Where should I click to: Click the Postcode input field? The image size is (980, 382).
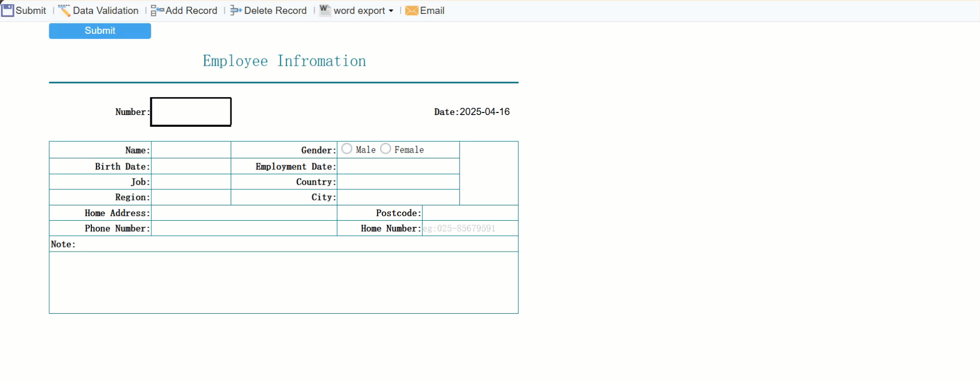tap(470, 213)
